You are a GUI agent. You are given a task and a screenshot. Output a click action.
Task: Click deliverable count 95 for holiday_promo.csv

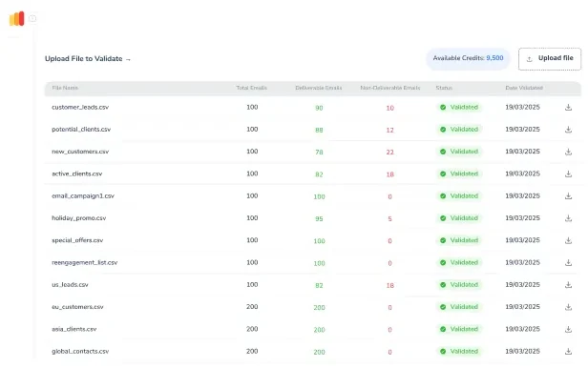pos(319,219)
